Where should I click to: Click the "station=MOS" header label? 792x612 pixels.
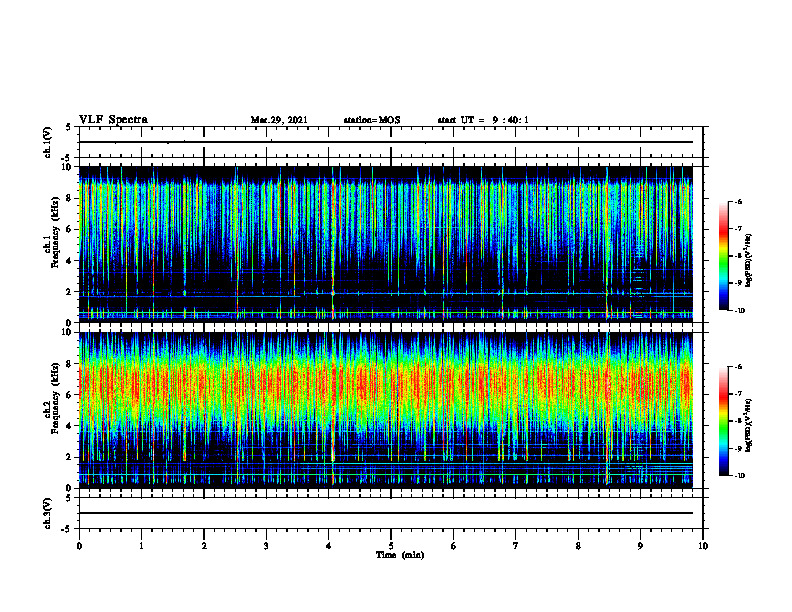point(372,120)
